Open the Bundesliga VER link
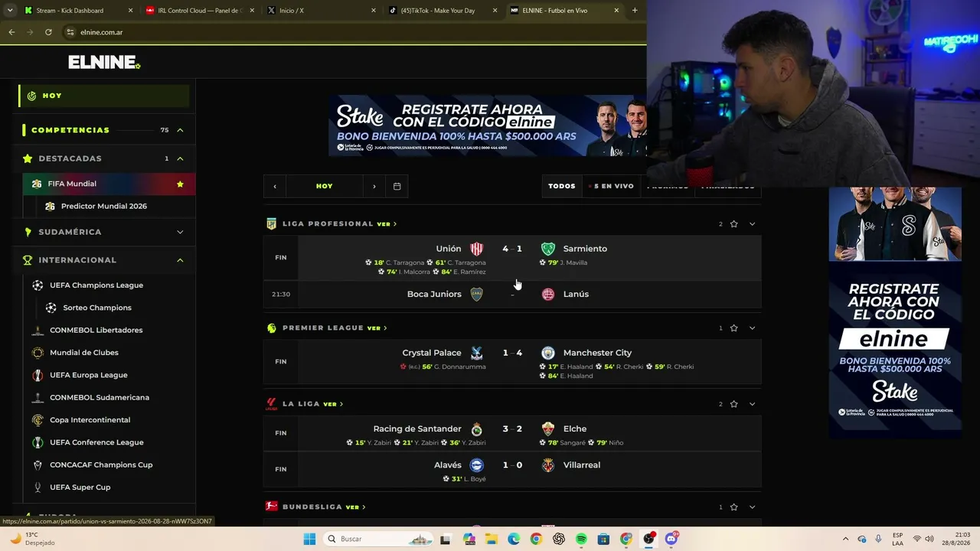 tap(355, 507)
